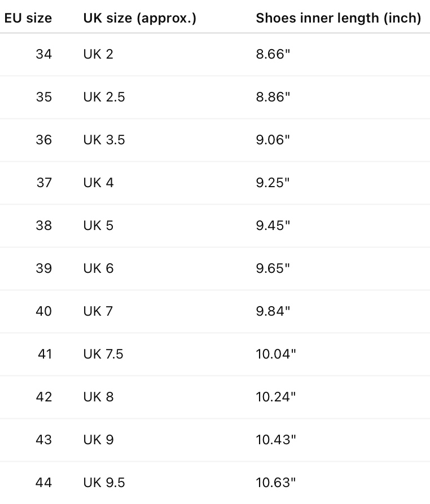Click the UK size (approx.) header

point(139,18)
